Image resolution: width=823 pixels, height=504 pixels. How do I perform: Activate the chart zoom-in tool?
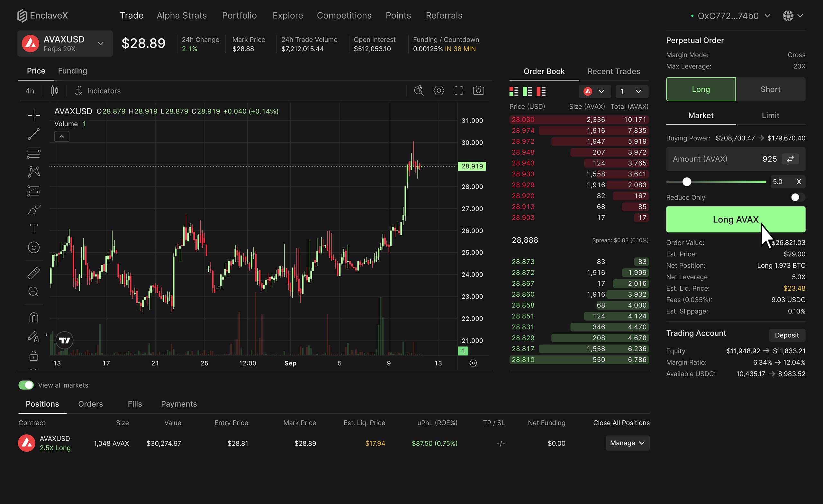(x=33, y=292)
